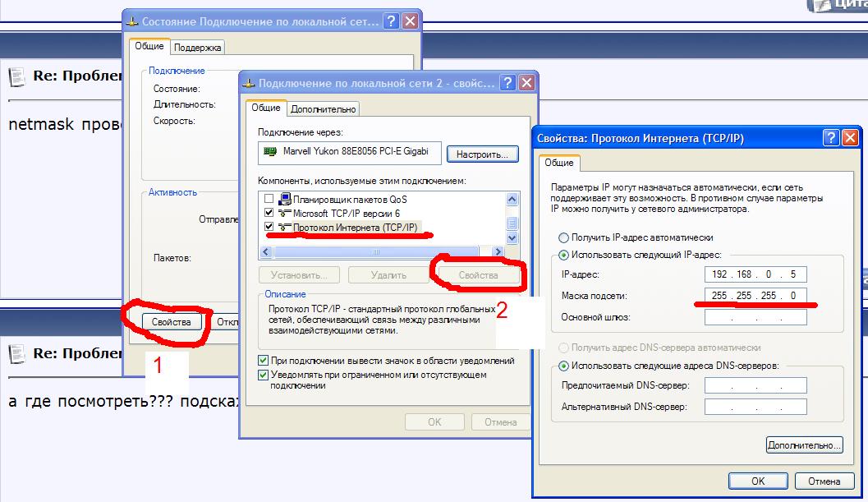Click Маска подсети field 255.255.255.0
Viewport: 868px width, 502px height.
[x=755, y=295]
